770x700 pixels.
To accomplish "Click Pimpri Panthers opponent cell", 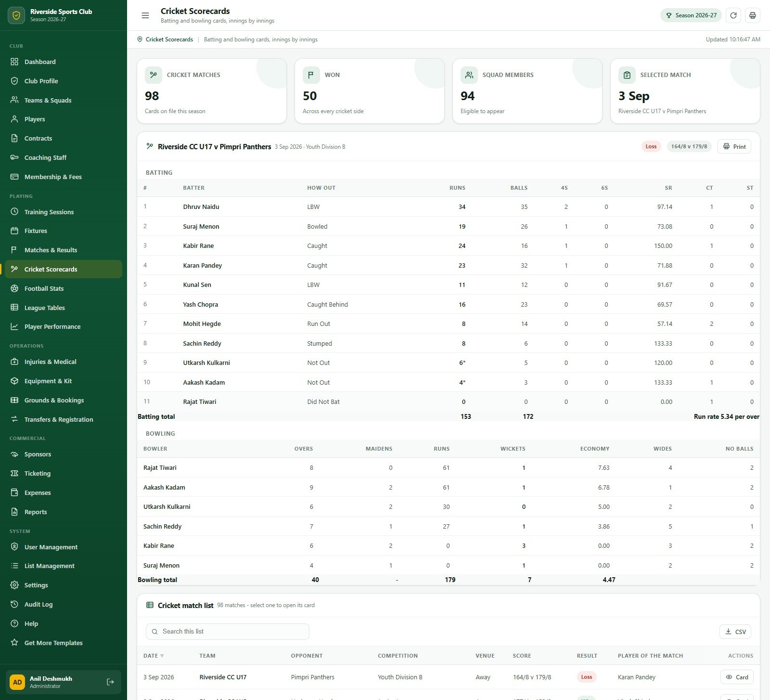I will [x=312, y=677].
